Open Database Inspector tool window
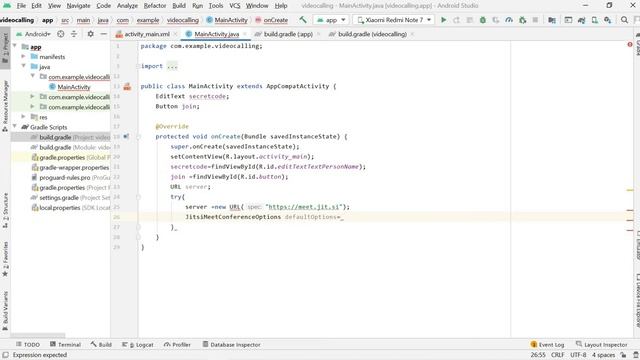640x360 pixels. pos(231,344)
